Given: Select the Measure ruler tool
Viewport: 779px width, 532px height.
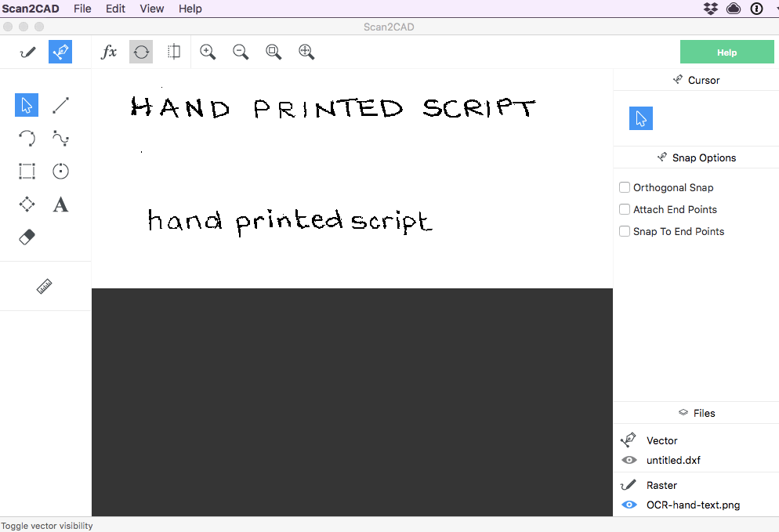Looking at the screenshot, I should (x=45, y=286).
